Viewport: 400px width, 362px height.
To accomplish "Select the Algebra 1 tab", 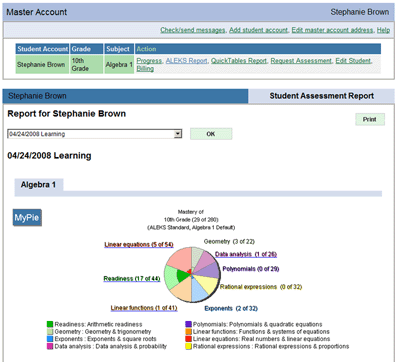I will point(38,185).
